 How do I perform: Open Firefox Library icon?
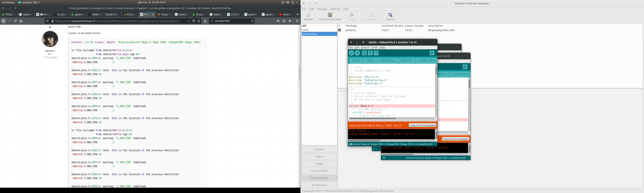(278, 21)
